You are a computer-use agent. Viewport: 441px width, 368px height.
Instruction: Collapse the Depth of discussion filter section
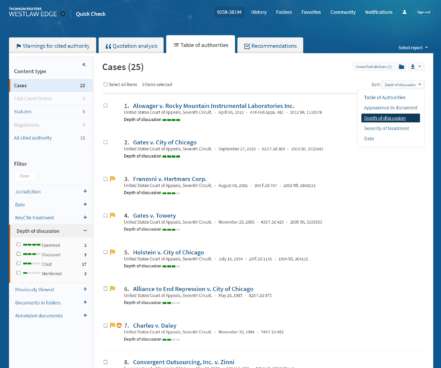click(85, 231)
